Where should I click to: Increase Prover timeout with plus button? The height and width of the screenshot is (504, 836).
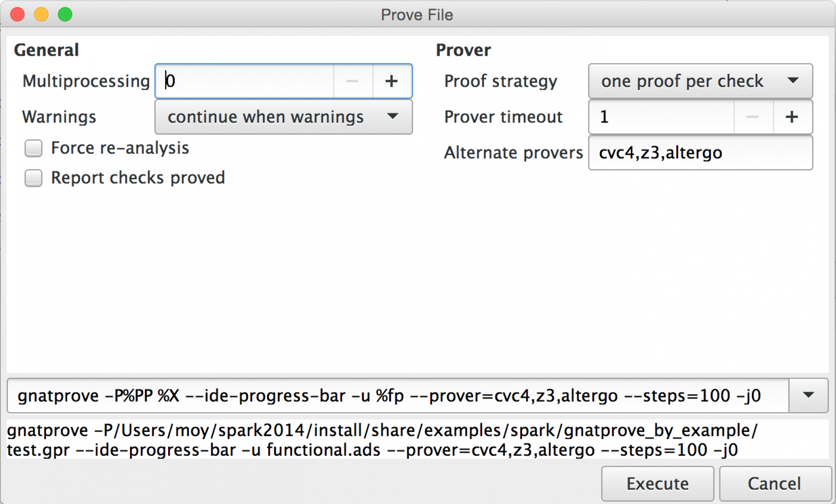[x=792, y=117]
